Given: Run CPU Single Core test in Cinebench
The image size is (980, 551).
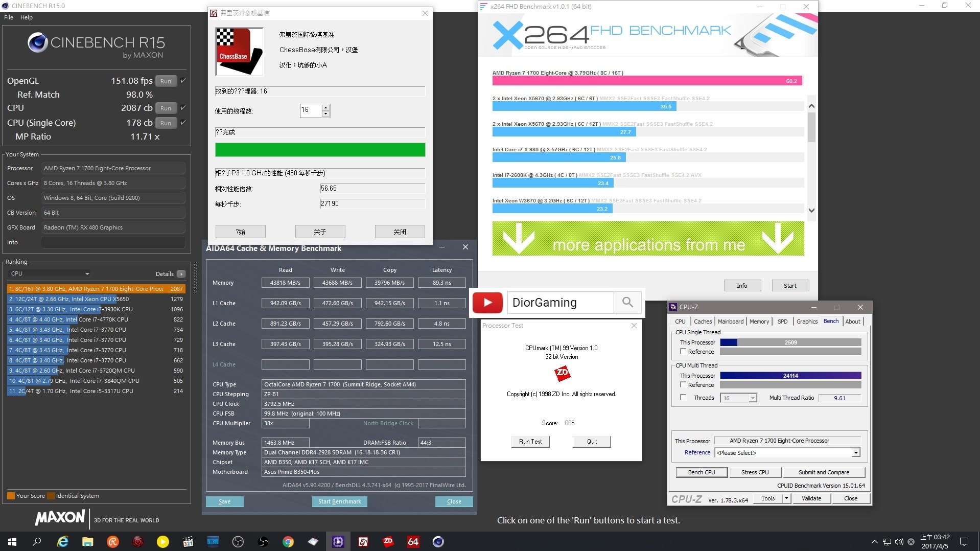Looking at the screenshot, I should pos(166,123).
